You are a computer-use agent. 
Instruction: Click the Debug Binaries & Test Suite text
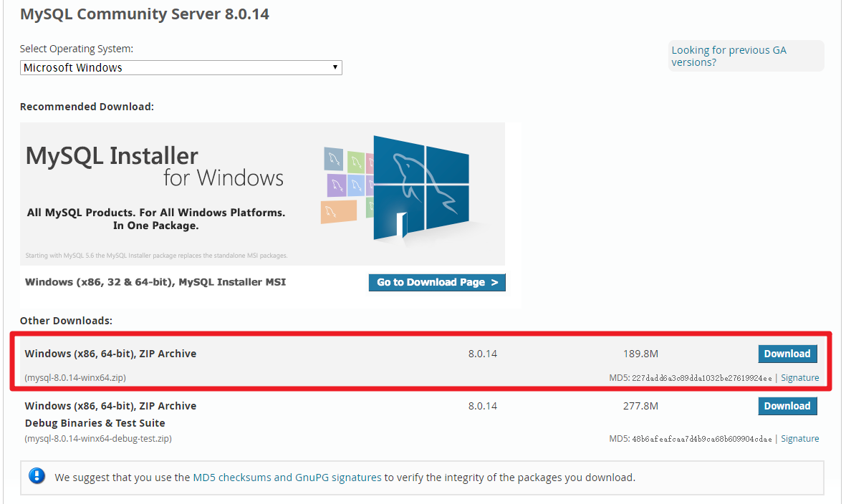point(95,423)
